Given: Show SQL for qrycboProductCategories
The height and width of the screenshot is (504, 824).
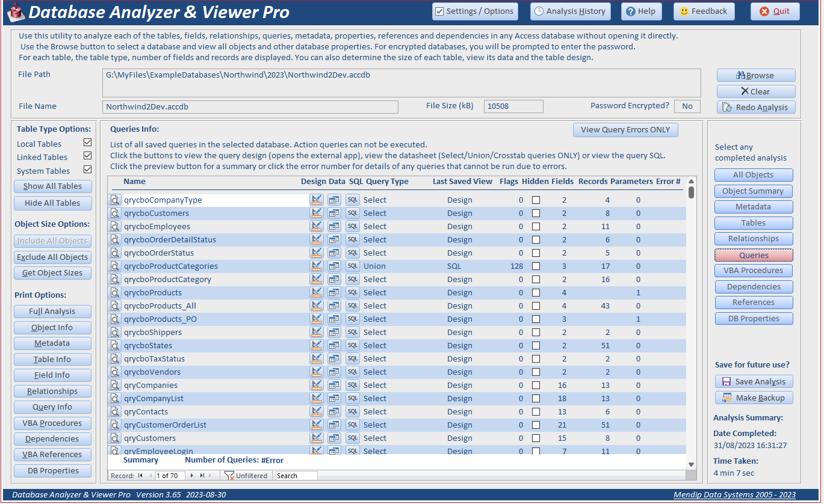Looking at the screenshot, I should [353, 266].
